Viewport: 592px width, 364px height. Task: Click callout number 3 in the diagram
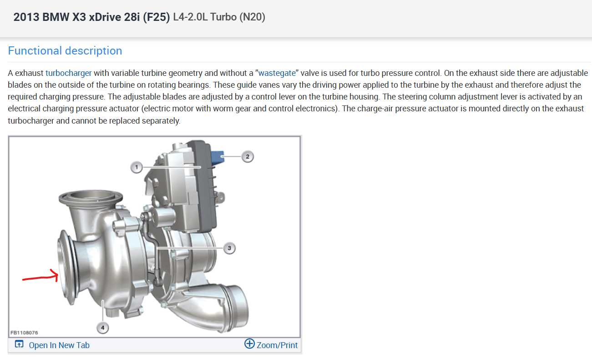coord(229,248)
